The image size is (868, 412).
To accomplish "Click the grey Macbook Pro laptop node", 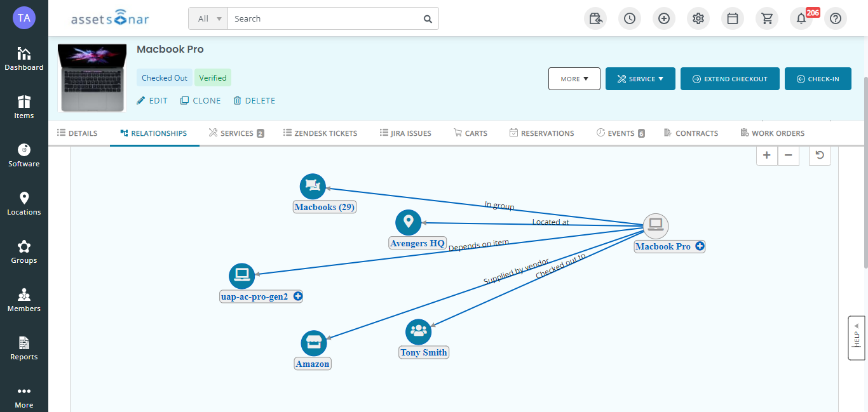I will [656, 226].
